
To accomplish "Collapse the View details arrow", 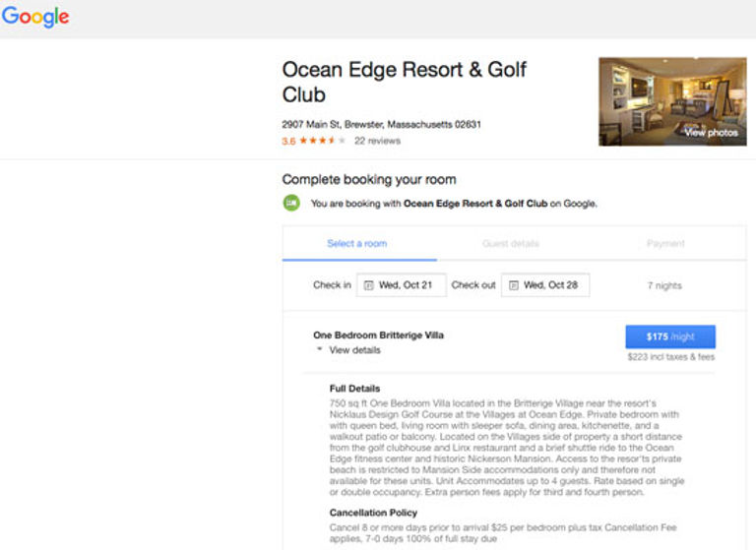I will pos(319,348).
